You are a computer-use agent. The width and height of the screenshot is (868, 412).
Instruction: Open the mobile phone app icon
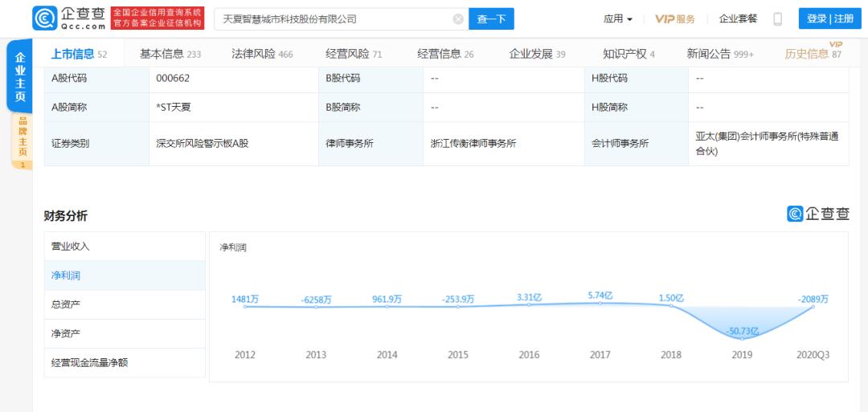[777, 19]
